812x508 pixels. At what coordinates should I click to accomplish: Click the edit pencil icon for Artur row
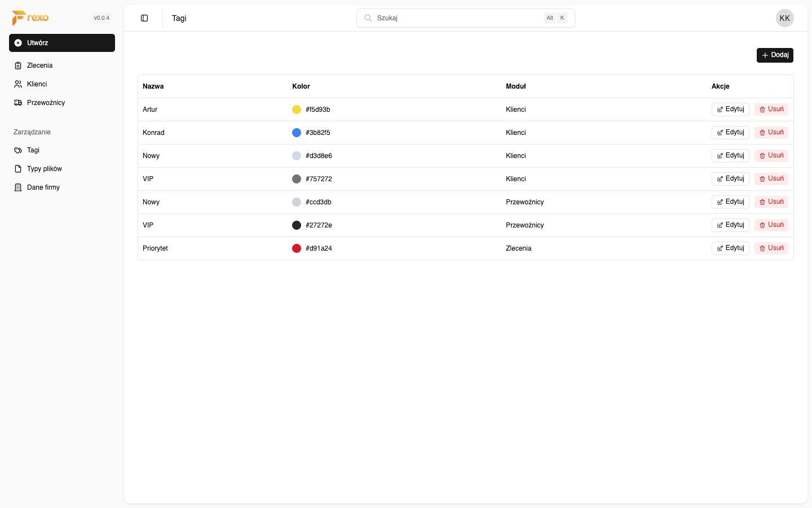[x=720, y=109]
